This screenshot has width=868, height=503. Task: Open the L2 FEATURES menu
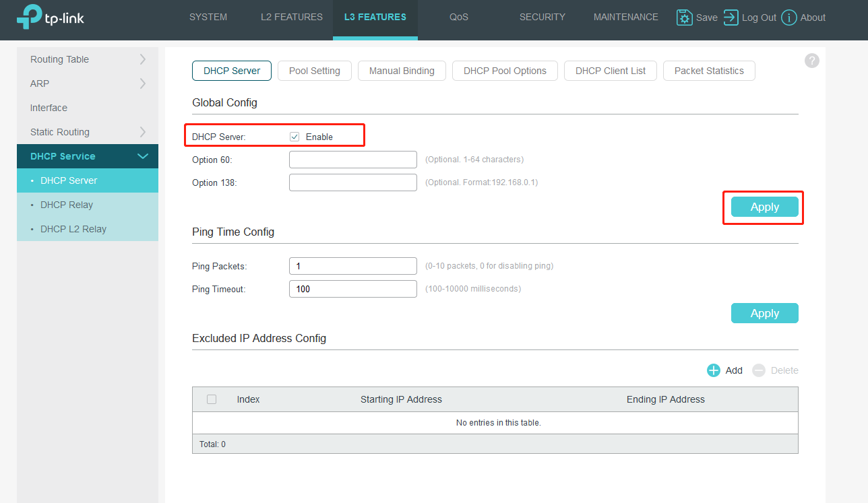292,17
